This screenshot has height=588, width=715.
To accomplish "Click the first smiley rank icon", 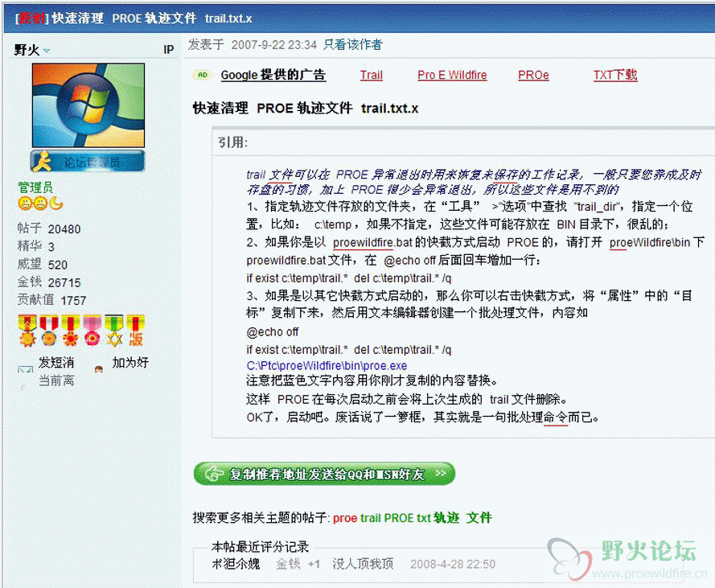I will pos(25,204).
